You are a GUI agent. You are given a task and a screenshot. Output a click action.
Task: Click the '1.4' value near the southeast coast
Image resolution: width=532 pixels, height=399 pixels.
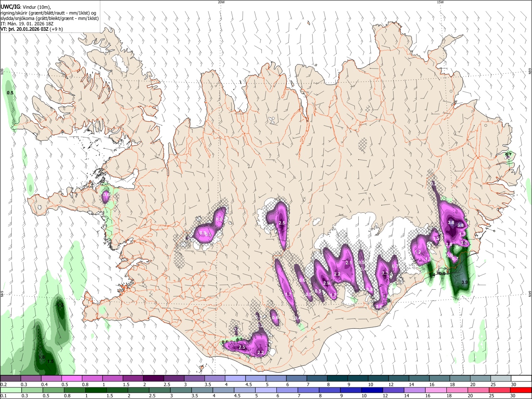[432, 275]
